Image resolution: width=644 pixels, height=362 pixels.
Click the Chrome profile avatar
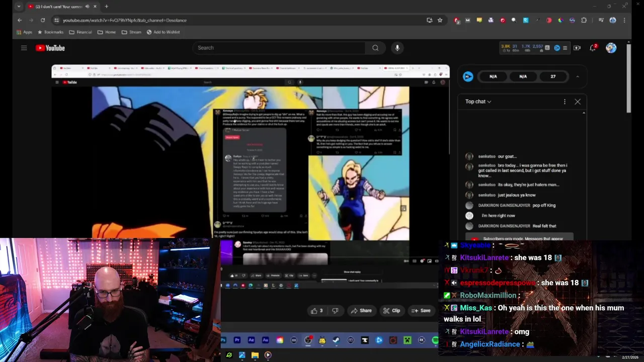pyautogui.click(x=612, y=20)
